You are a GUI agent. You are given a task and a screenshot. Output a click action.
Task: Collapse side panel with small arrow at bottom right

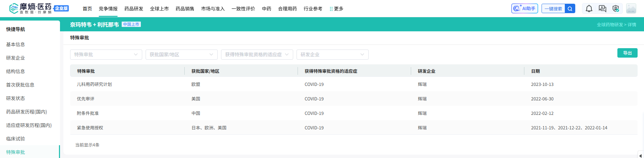click(x=640, y=155)
